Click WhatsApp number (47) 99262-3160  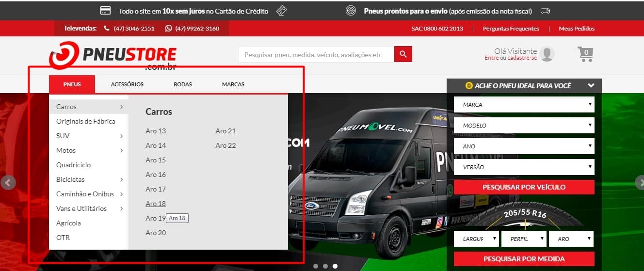pyautogui.click(x=197, y=29)
